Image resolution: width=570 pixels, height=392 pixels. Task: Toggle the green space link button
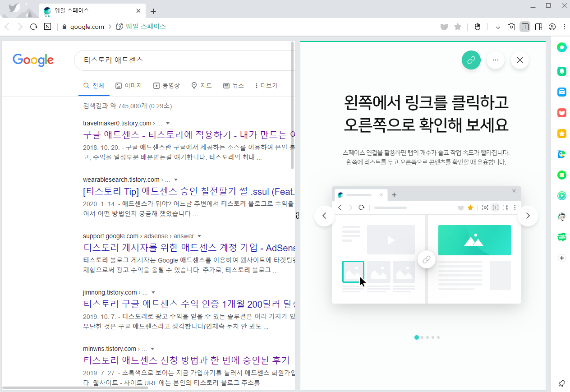[471, 60]
